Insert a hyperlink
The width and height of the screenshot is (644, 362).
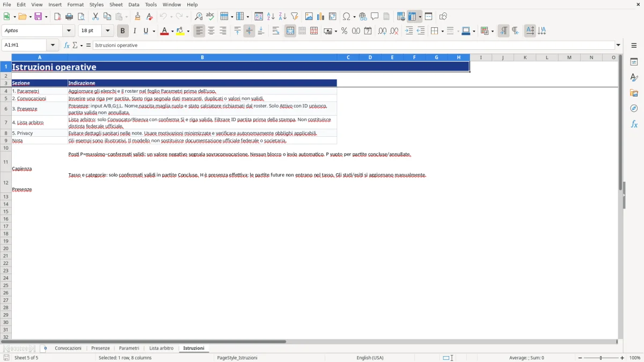click(x=363, y=17)
